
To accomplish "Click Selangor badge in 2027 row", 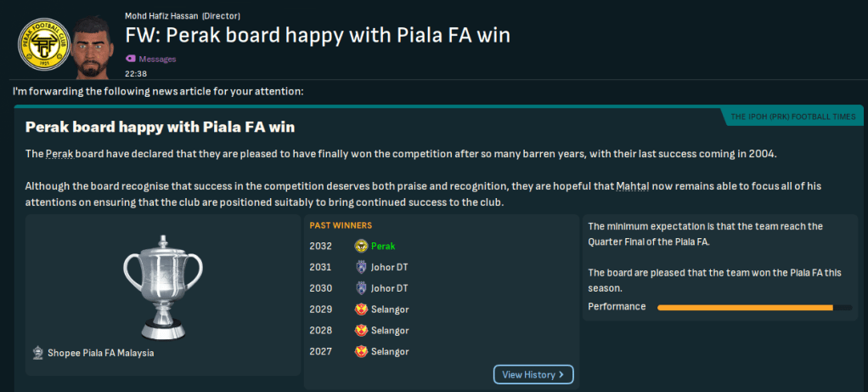I will coord(361,351).
